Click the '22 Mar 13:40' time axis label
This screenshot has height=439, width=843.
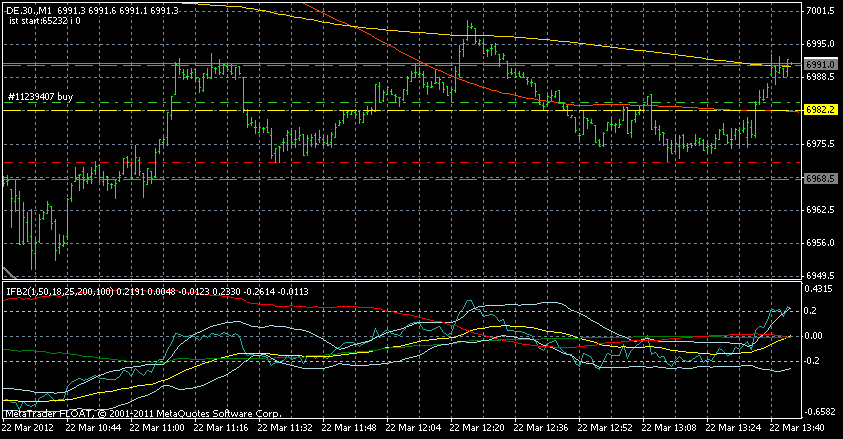point(797,428)
